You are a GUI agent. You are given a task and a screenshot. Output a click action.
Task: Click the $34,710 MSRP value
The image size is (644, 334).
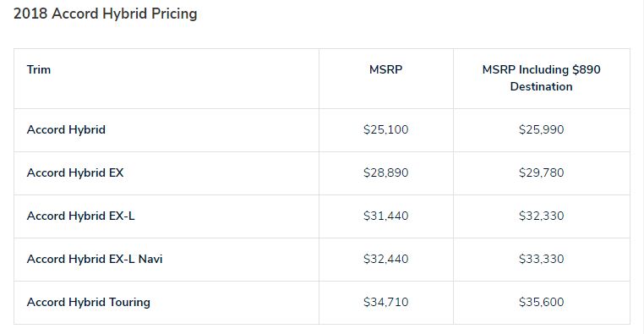point(385,303)
